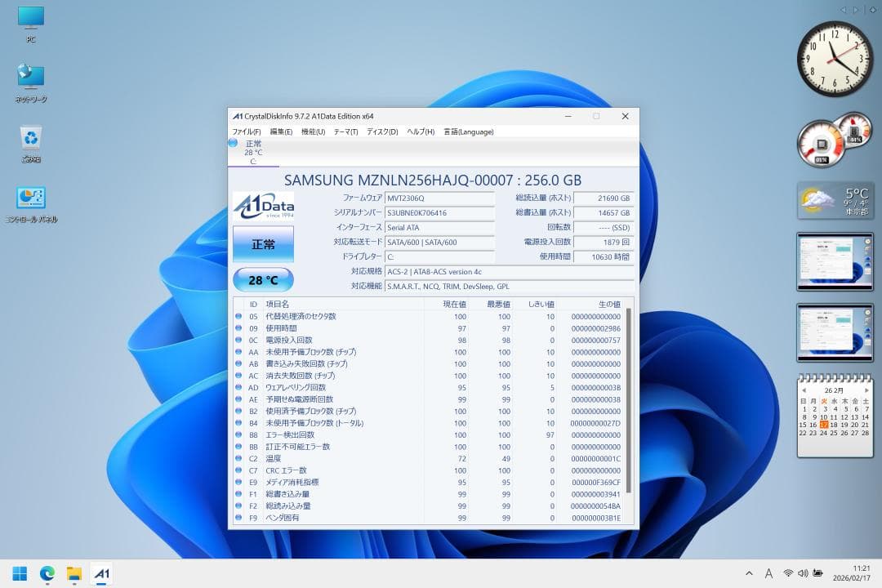Screen dimensions: 882x588
Task: Select row AD ウェアレベリング回数
Action: (429, 388)
